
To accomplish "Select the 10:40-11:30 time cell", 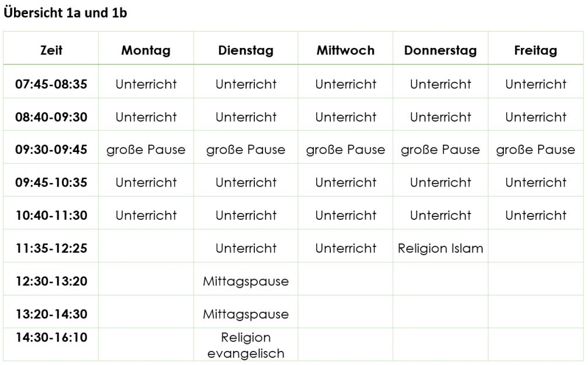I will [x=51, y=215].
